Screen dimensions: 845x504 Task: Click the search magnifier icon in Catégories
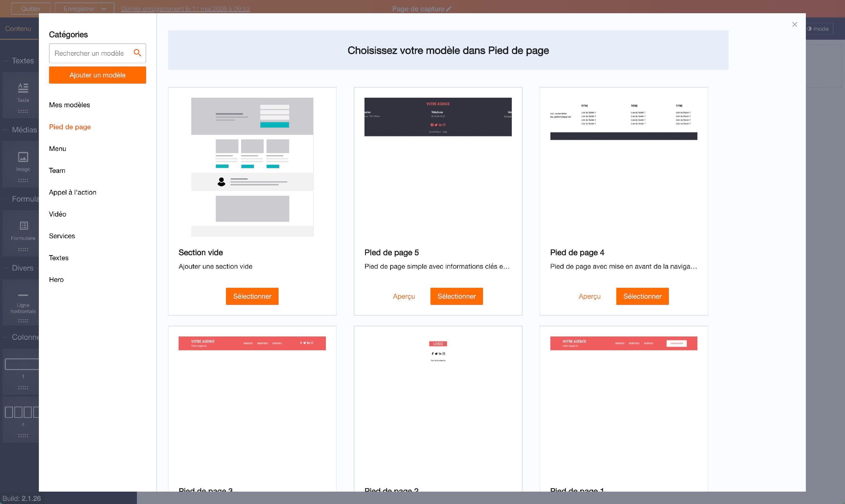(137, 53)
